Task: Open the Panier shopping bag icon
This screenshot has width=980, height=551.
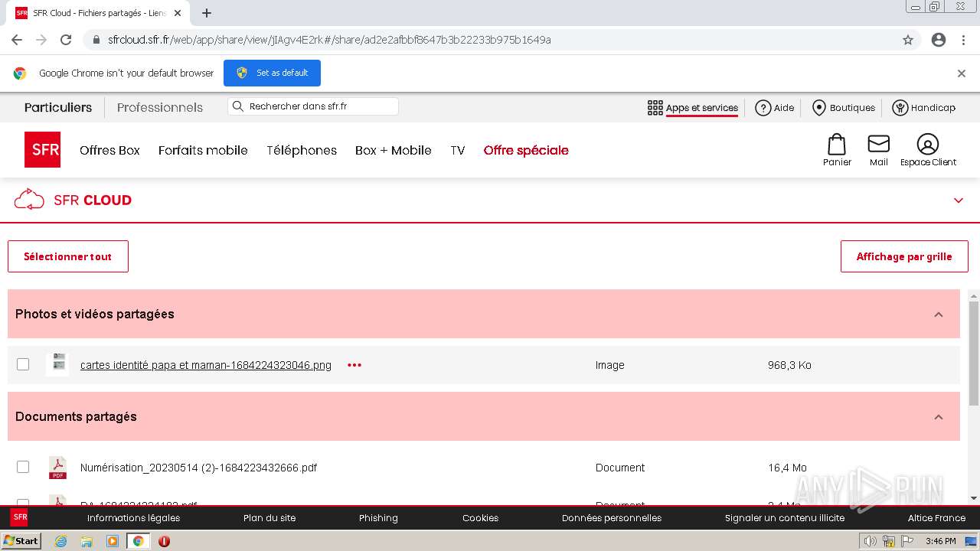Action: pos(837,145)
